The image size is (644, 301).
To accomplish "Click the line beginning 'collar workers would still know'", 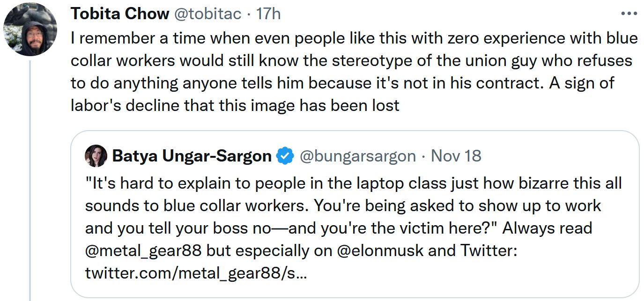I will click(351, 61).
